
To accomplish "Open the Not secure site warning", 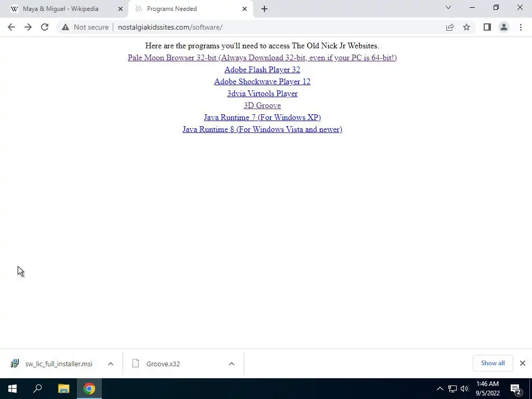I will [x=85, y=27].
